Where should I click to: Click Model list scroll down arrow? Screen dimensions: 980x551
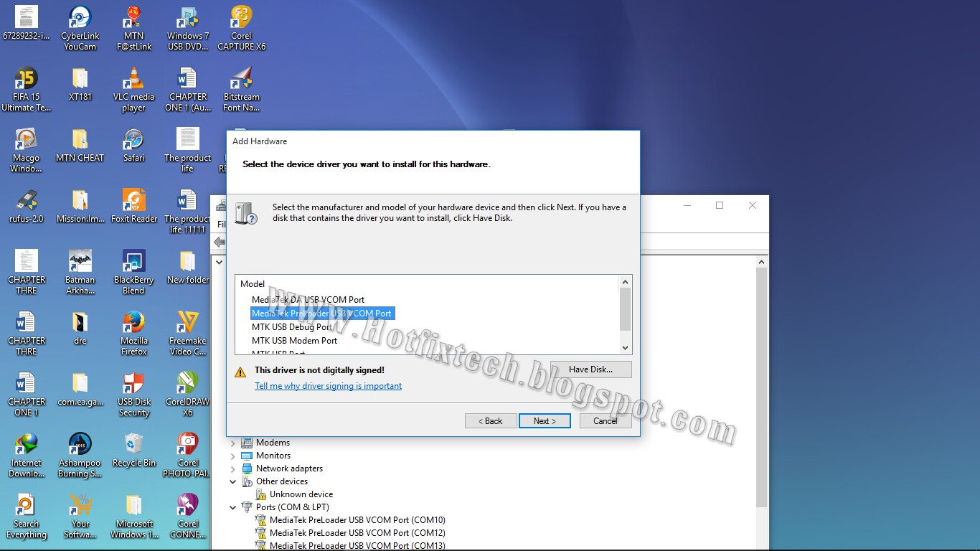pyautogui.click(x=626, y=348)
